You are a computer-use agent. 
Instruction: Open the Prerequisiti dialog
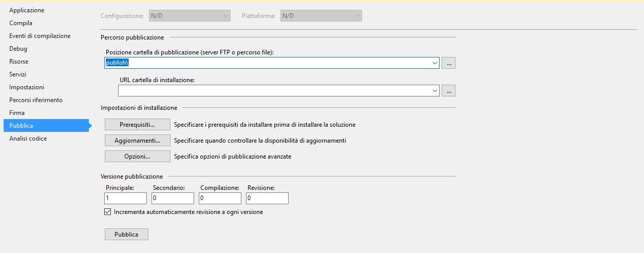137,125
